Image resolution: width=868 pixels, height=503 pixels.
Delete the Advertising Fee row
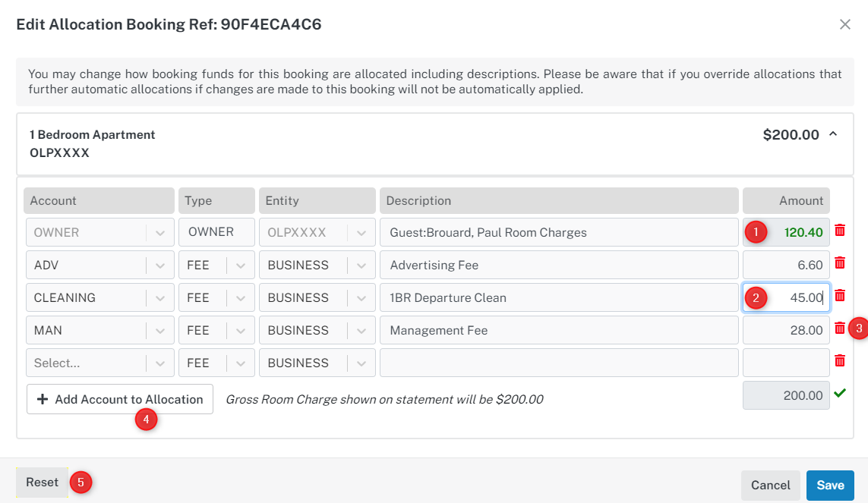[x=840, y=263]
